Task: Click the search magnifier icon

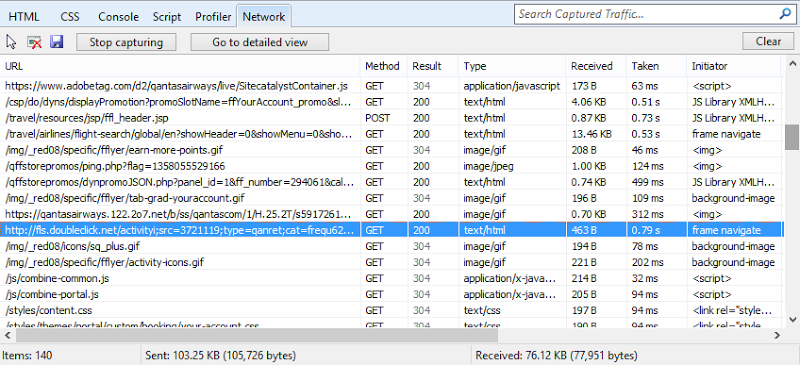Action: [x=785, y=14]
